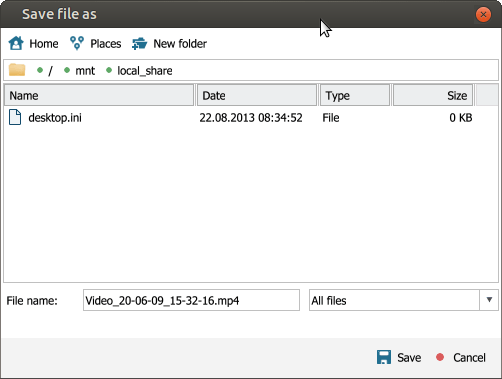Viewport: 502px width, 379px height.
Task: Click the file type dropdown arrow
Action: pyautogui.click(x=489, y=300)
